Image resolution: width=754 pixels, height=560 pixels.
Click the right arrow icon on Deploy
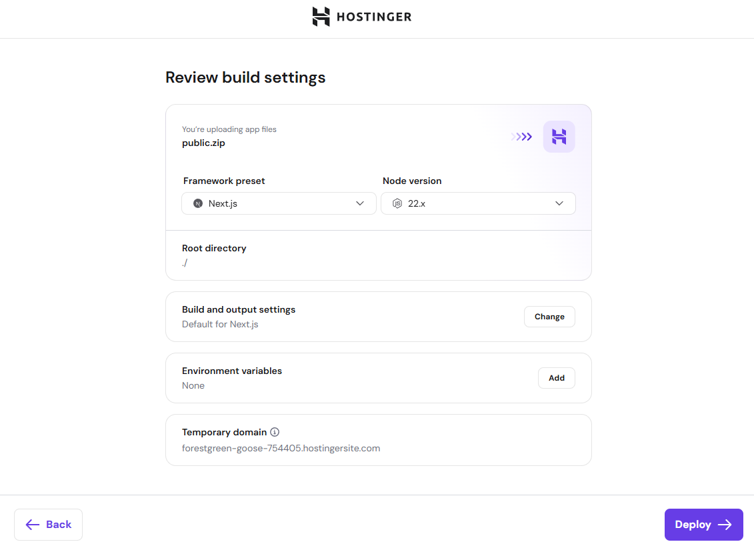click(x=725, y=525)
